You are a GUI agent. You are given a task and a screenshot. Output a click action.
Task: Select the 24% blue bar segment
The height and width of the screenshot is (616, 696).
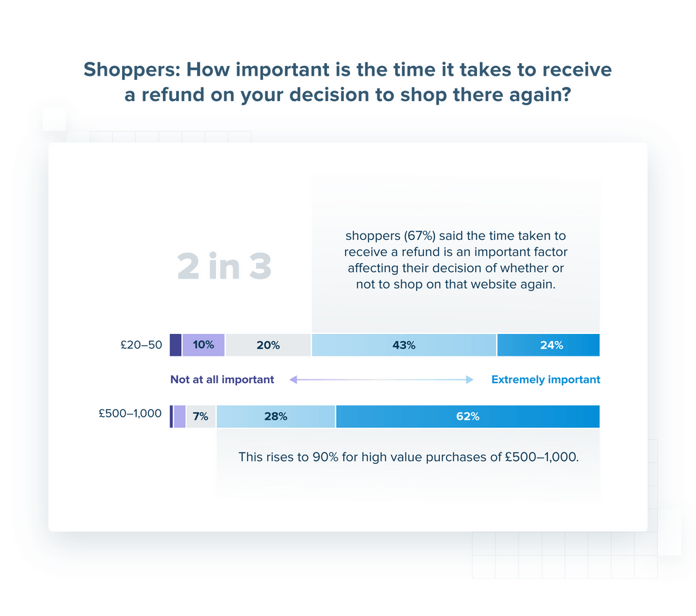click(x=549, y=345)
